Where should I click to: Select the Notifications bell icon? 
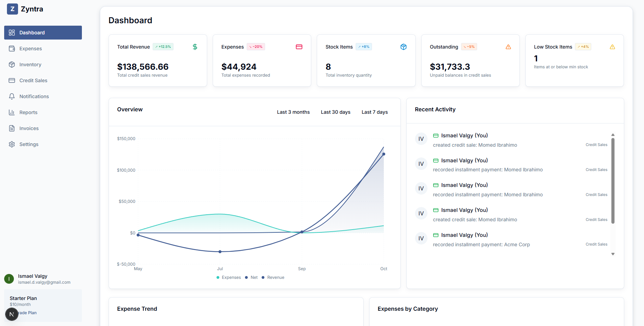click(12, 96)
